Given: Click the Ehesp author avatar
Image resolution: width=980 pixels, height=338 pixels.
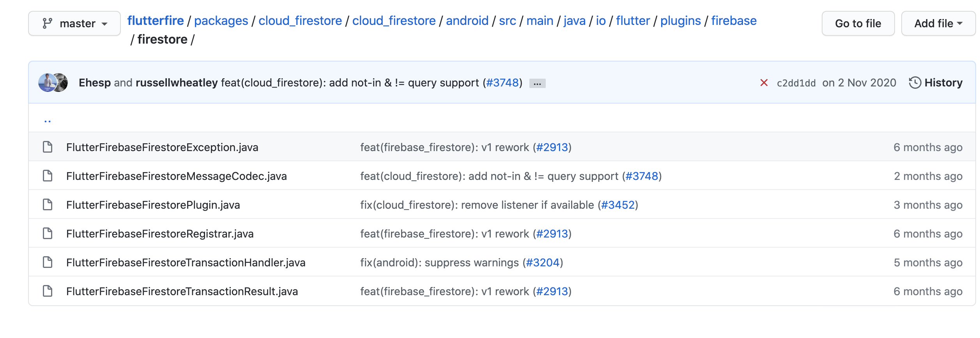Looking at the screenshot, I should (47, 83).
